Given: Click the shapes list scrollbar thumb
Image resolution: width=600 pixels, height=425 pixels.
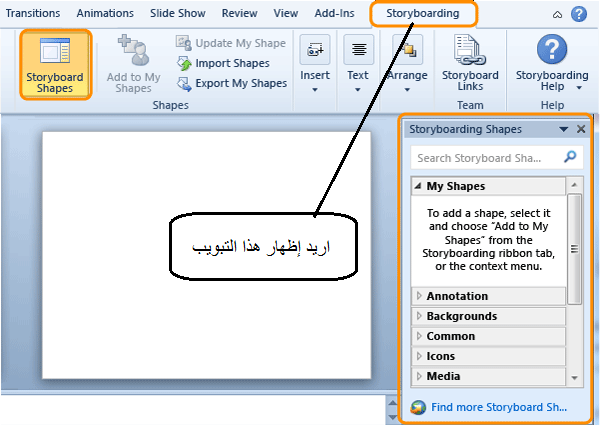Looking at the screenshot, I should click(x=574, y=249).
